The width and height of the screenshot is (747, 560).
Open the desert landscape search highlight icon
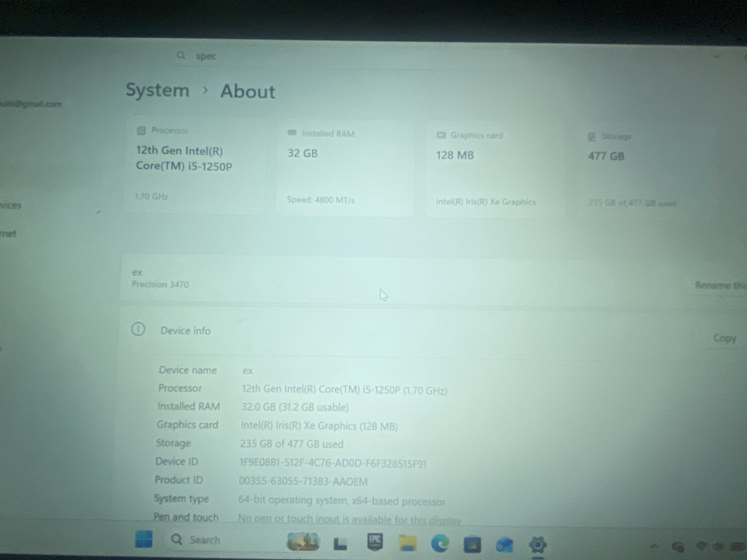(x=303, y=542)
